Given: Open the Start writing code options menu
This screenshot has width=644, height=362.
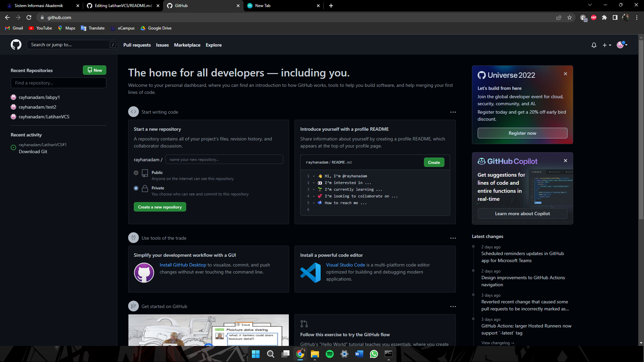Looking at the screenshot, I should click(x=453, y=112).
